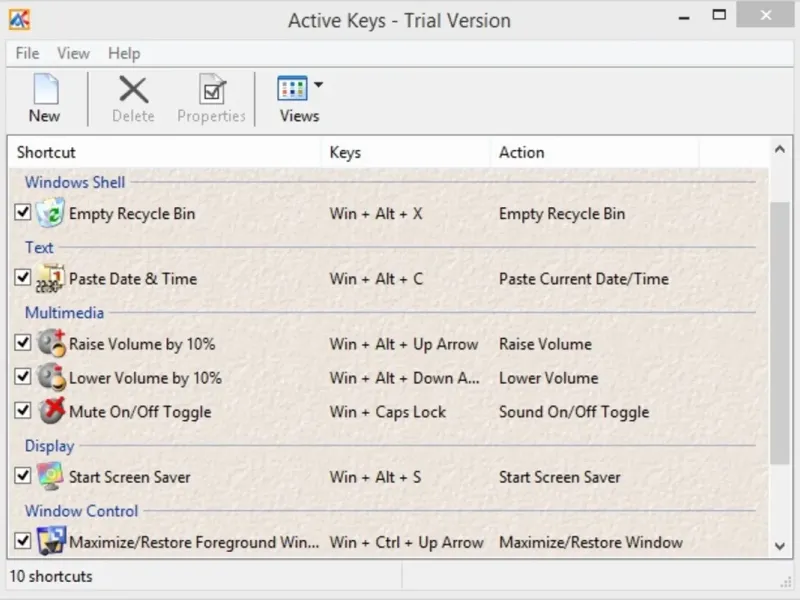The image size is (800, 600).
Task: Click the 'Raise Volume' action cell
Action: tap(545, 344)
